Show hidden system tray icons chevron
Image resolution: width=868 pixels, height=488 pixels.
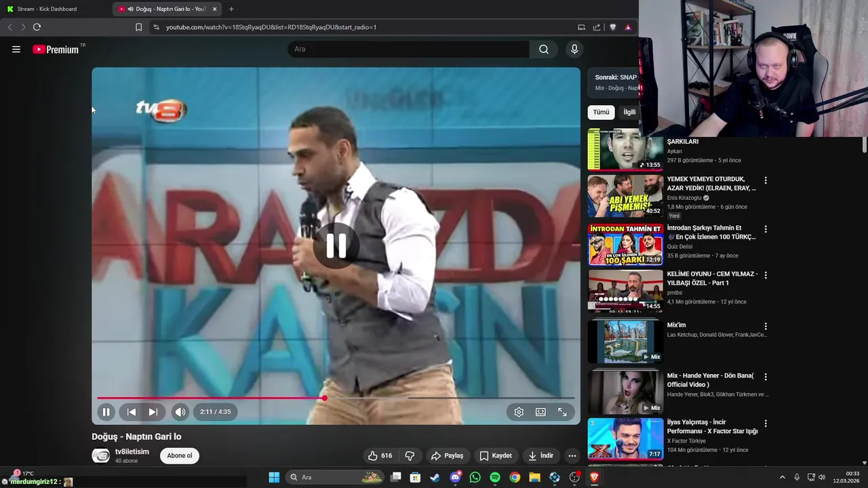pyautogui.click(x=782, y=477)
